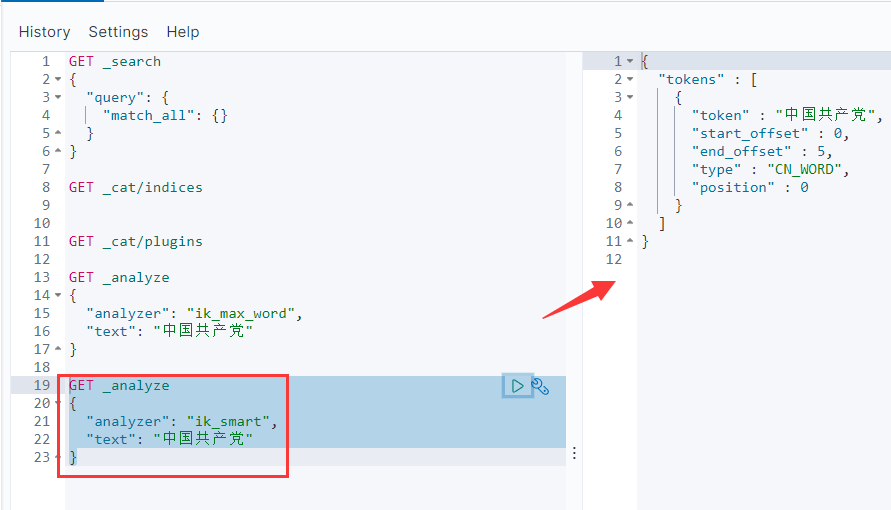891x510 pixels.
Task: Fold the array ending at output line 10
Action: (x=630, y=223)
